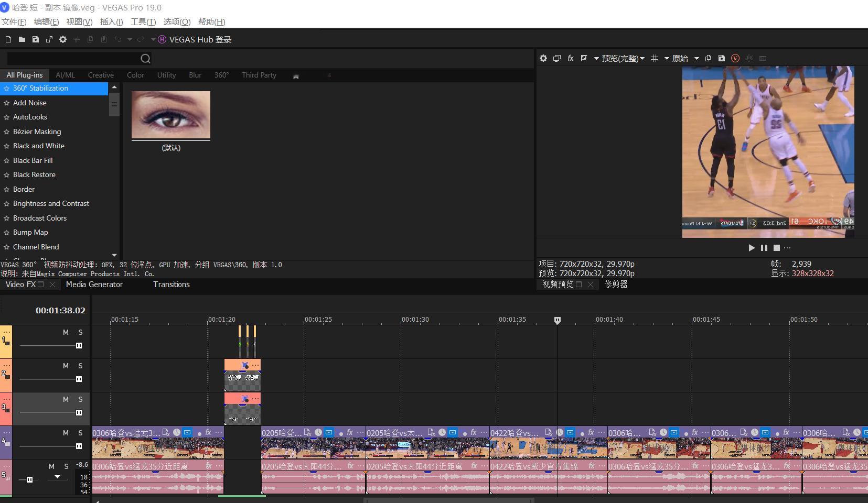Solo audio track 5
Viewport: 868px width, 503px height.
(66, 466)
